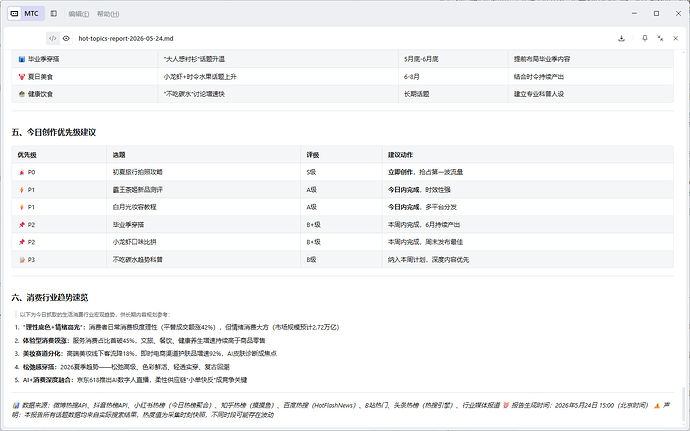Image resolution: width=690 pixels, height=431 pixels.
Task: Click the 5月底-6月底 cell
Action: [x=453, y=59]
